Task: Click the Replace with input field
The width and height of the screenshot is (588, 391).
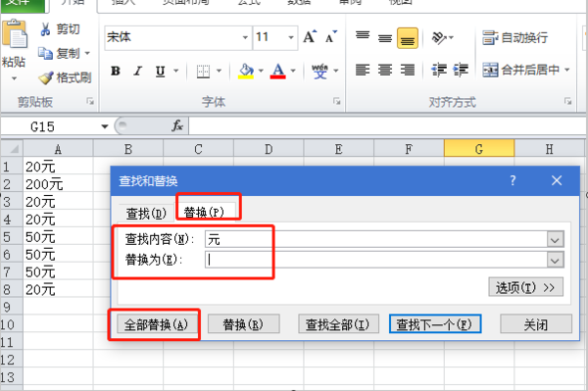Action: (x=376, y=260)
